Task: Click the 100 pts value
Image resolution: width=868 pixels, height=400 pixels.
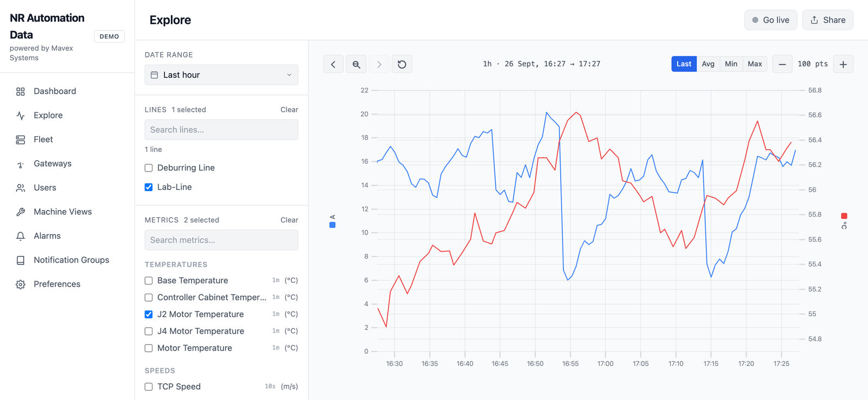Action: 813,64
